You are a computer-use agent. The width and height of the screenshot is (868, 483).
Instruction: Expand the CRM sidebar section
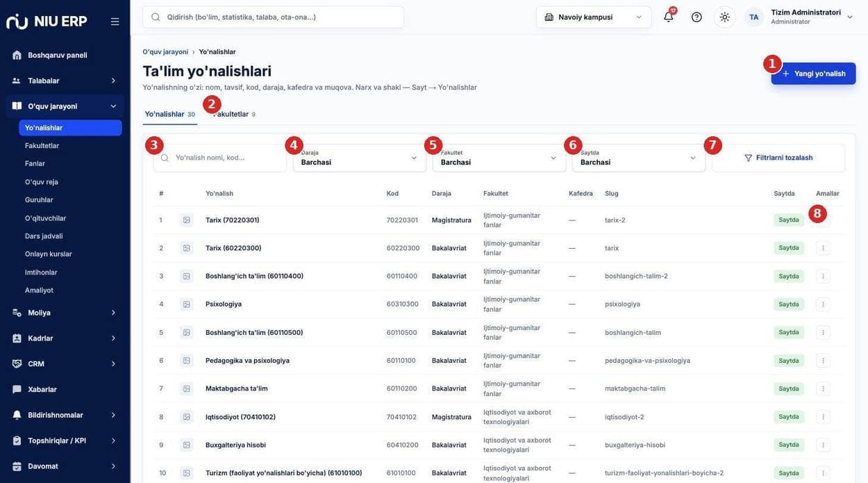coord(65,364)
